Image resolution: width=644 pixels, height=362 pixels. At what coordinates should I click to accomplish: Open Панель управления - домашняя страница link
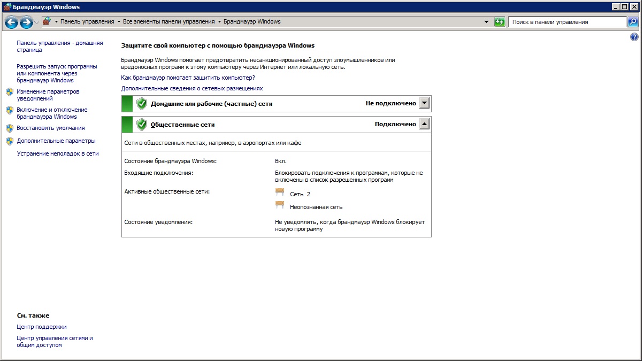point(60,47)
